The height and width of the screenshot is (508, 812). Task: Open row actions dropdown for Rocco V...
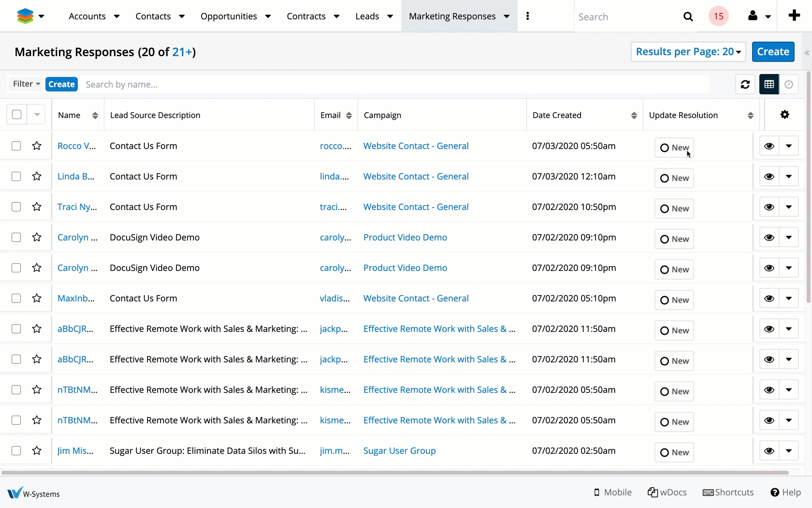789,146
